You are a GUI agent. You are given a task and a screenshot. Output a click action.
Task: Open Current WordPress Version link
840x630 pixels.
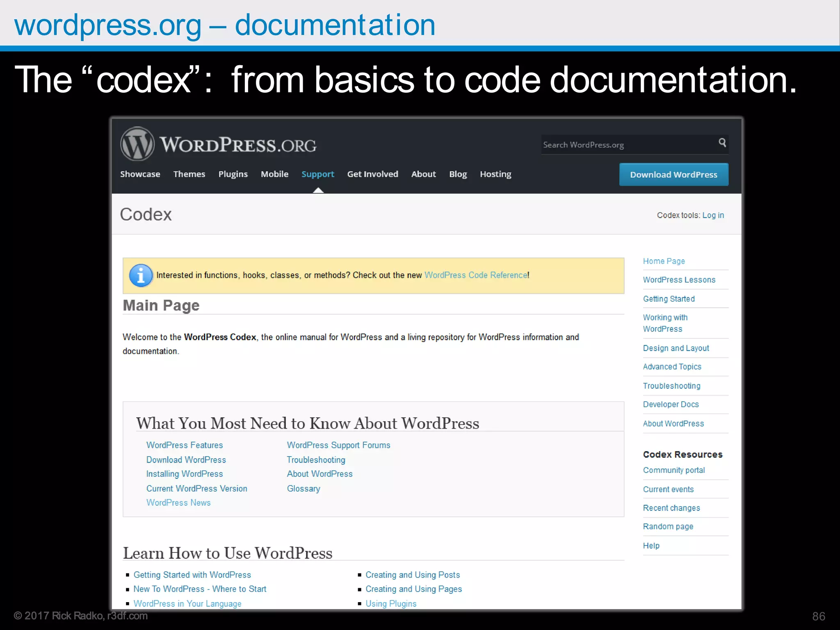click(197, 489)
